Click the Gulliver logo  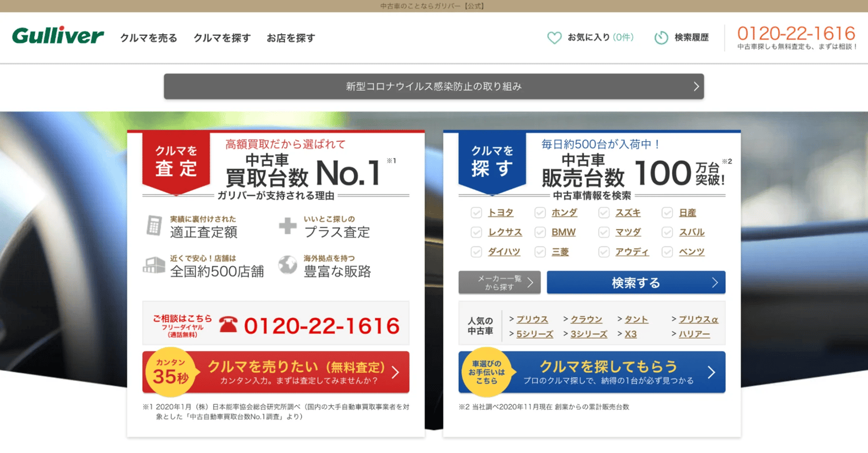coord(57,35)
